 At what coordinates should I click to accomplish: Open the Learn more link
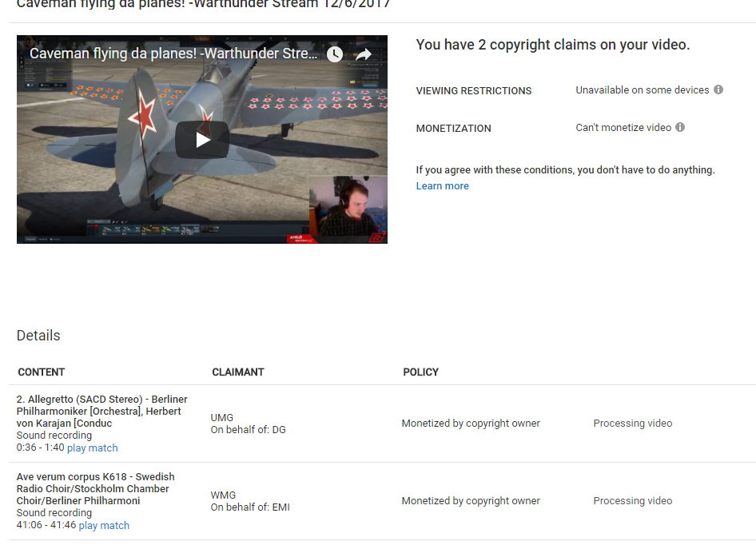click(442, 186)
